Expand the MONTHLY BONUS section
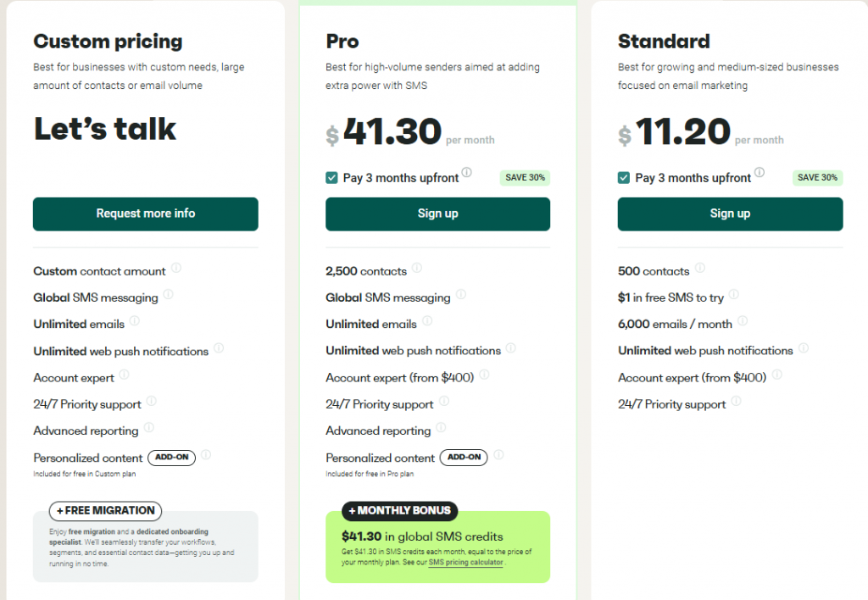Viewport: 868px width, 600px height. click(399, 511)
